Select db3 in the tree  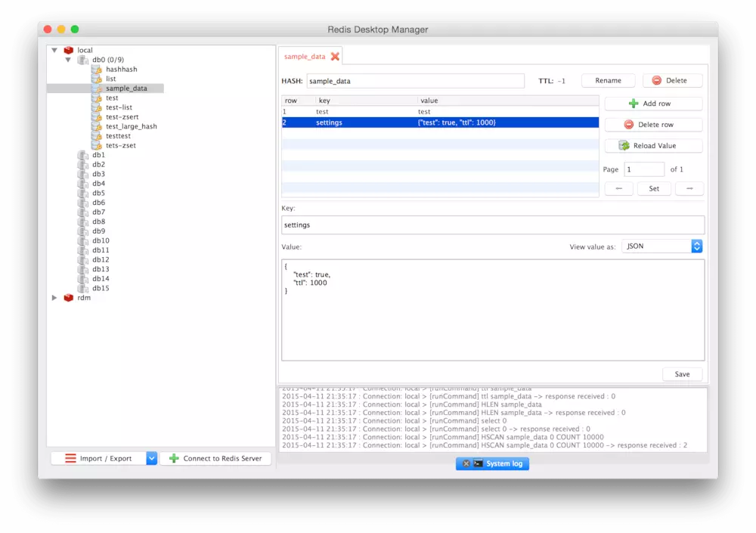tap(98, 174)
